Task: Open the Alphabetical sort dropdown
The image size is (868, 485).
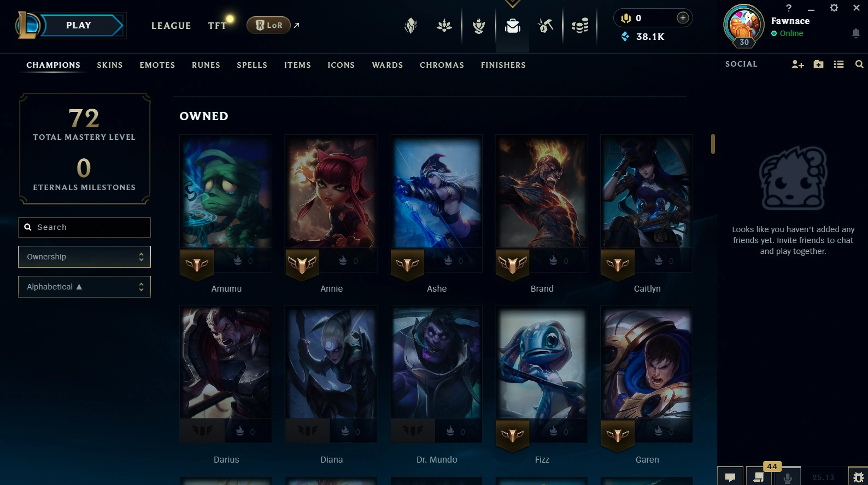Action: click(84, 287)
